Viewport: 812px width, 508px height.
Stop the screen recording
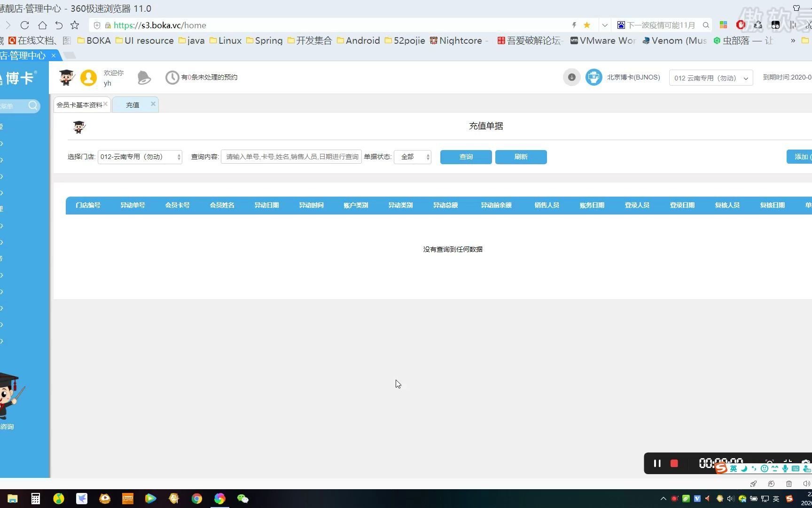tap(674, 464)
